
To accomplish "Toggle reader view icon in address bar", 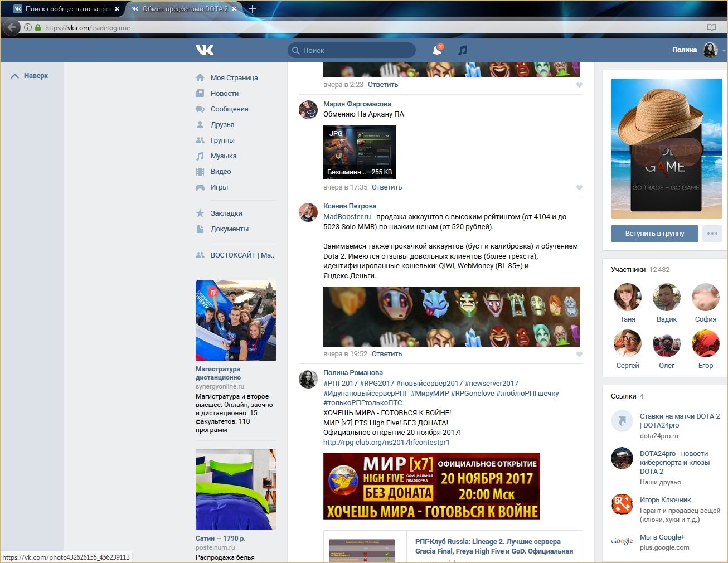I will coord(711,27).
